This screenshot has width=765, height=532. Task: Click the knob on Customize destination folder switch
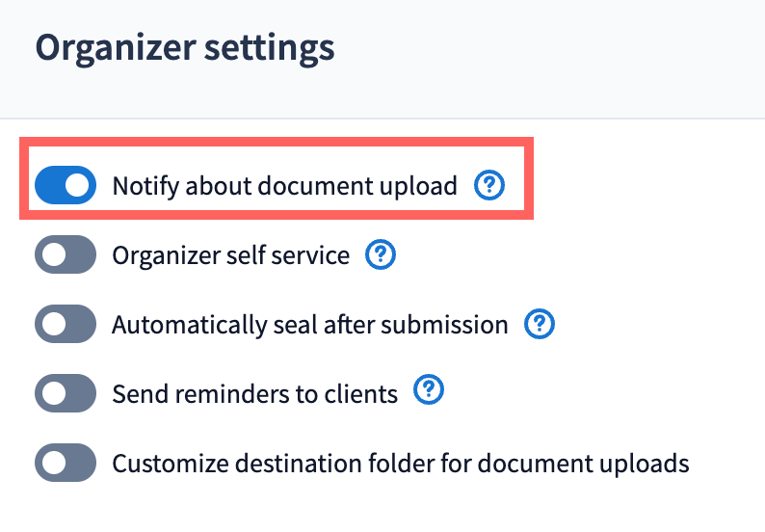tap(52, 464)
